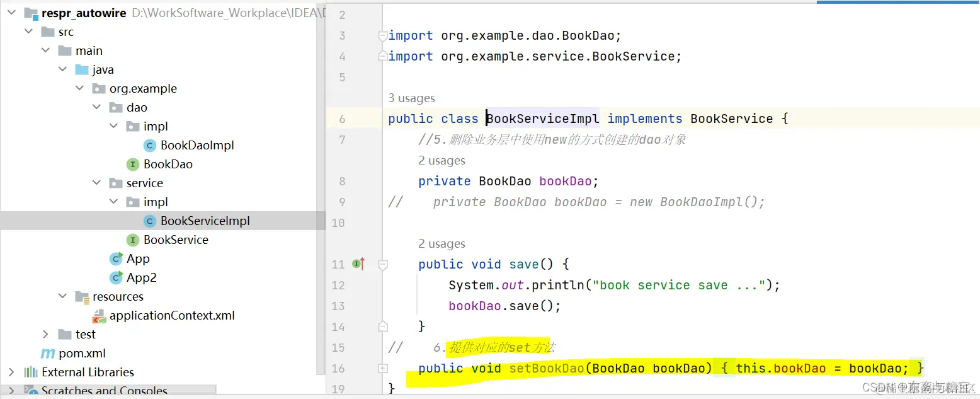
Task: Fold the save method at line 11
Action: pos(382,265)
